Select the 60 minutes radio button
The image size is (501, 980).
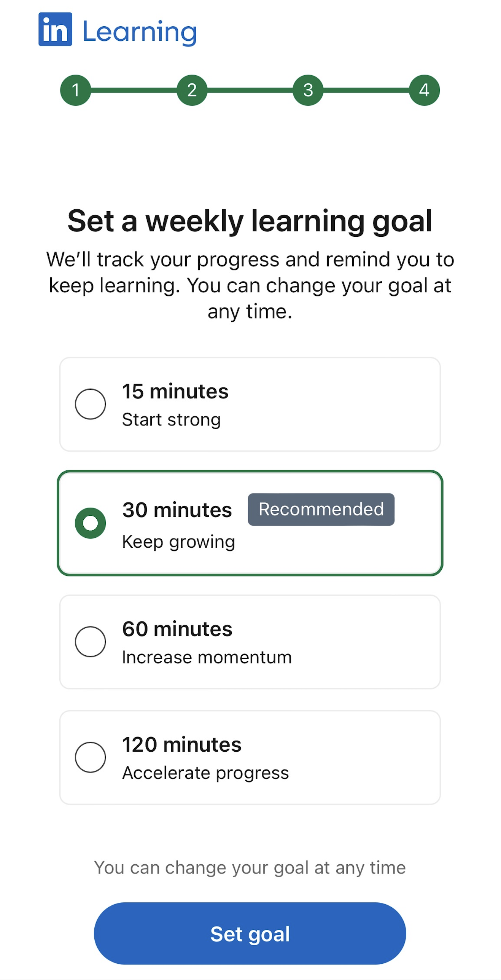[91, 642]
